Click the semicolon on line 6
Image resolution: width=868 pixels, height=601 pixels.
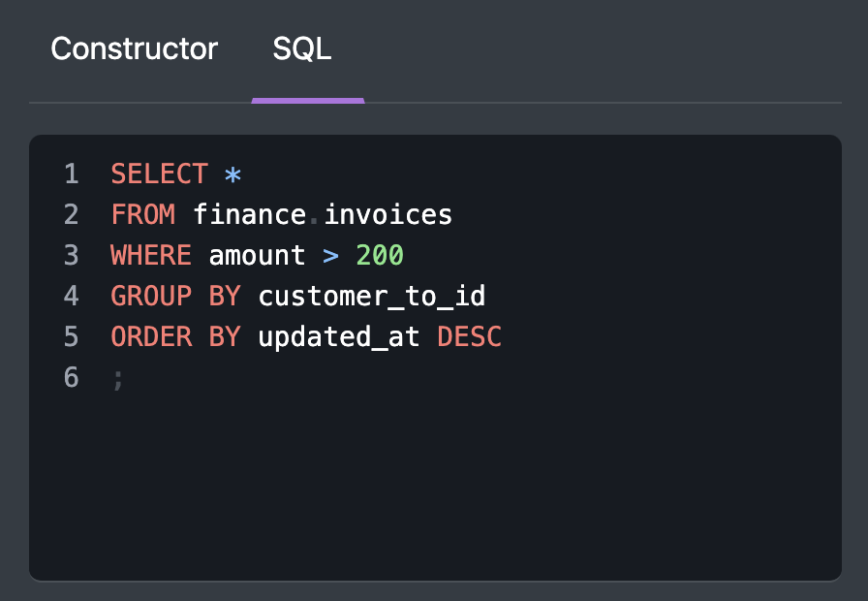[x=118, y=378]
